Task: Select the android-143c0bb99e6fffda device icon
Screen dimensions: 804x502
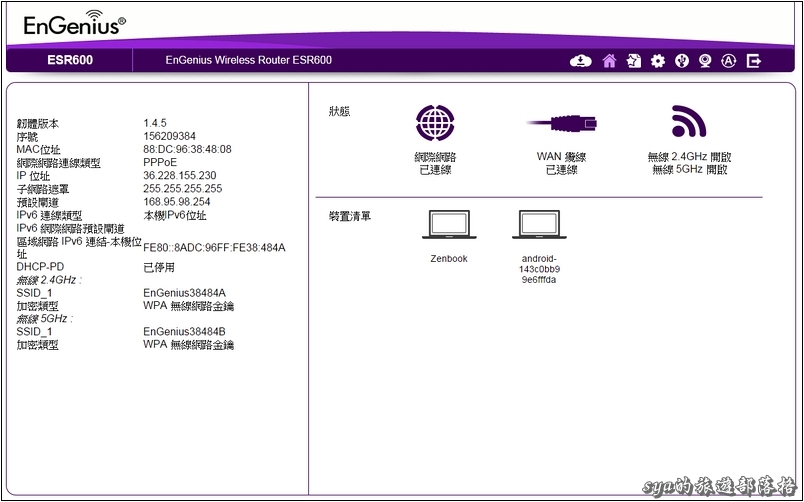Action: [x=539, y=224]
